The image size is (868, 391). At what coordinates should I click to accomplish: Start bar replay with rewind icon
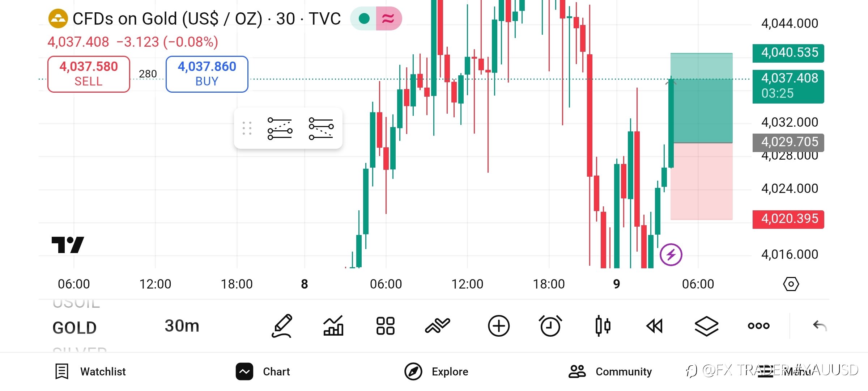click(655, 326)
